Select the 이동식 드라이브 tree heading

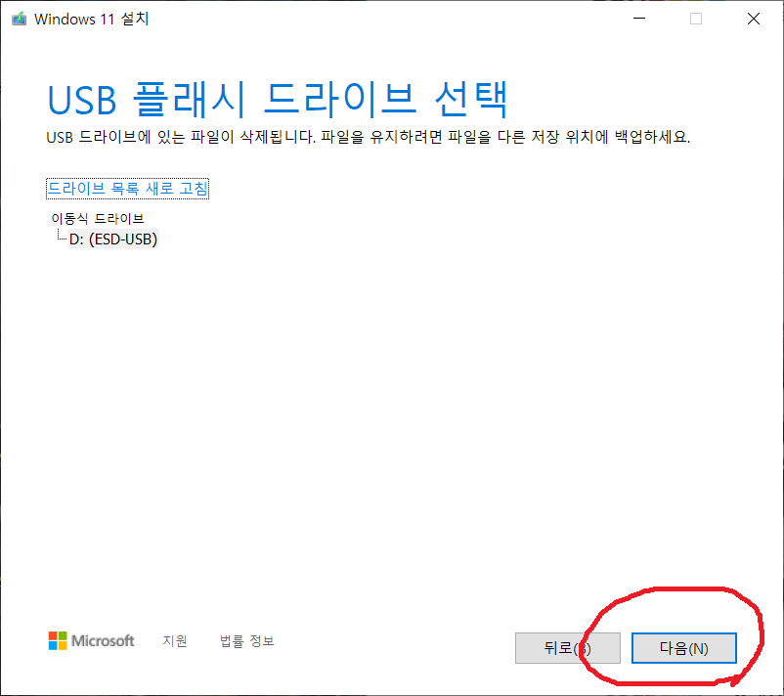point(98,219)
